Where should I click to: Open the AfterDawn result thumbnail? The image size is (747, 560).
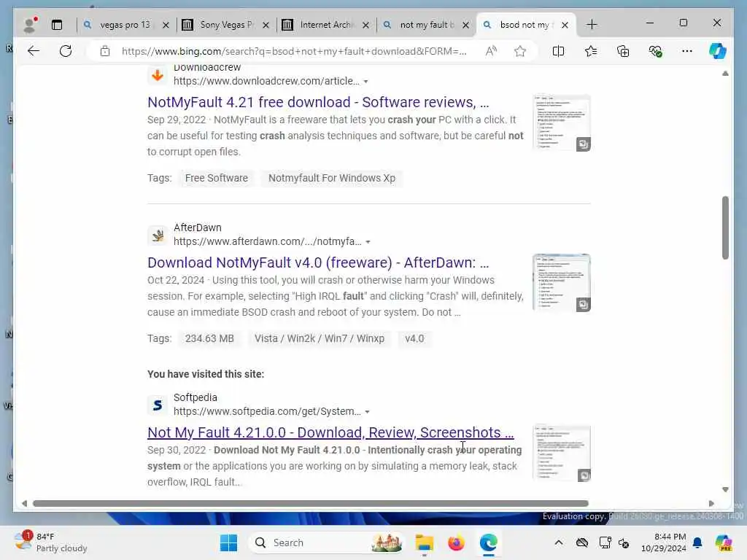pos(562,284)
